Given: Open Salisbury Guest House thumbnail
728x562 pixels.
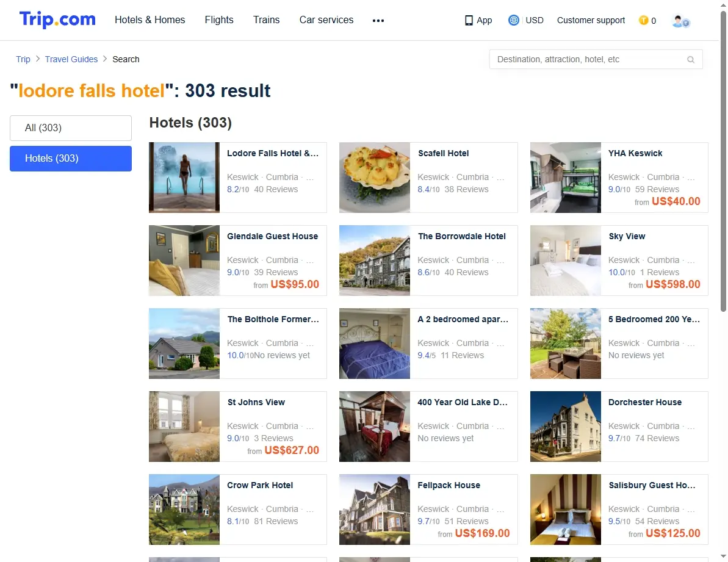Looking at the screenshot, I should click(x=566, y=510).
